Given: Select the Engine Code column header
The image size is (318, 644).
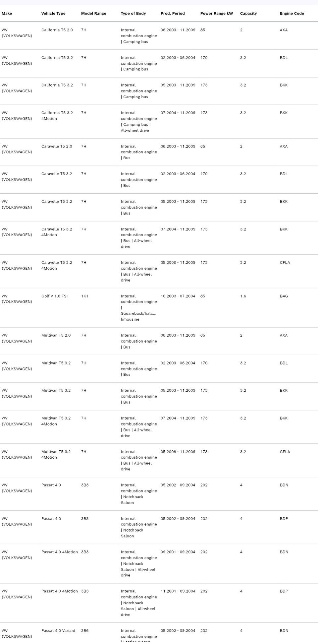Looking at the screenshot, I should coord(292,14).
